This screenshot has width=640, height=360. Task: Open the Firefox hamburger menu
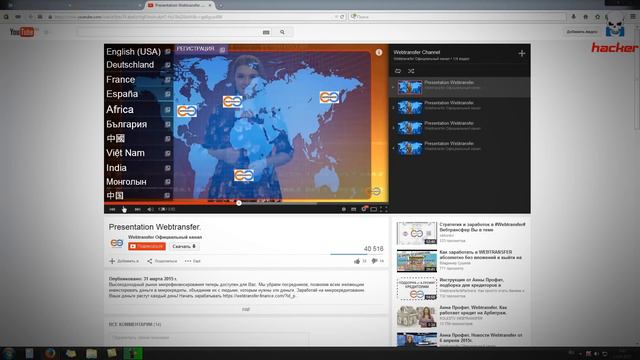click(x=633, y=17)
